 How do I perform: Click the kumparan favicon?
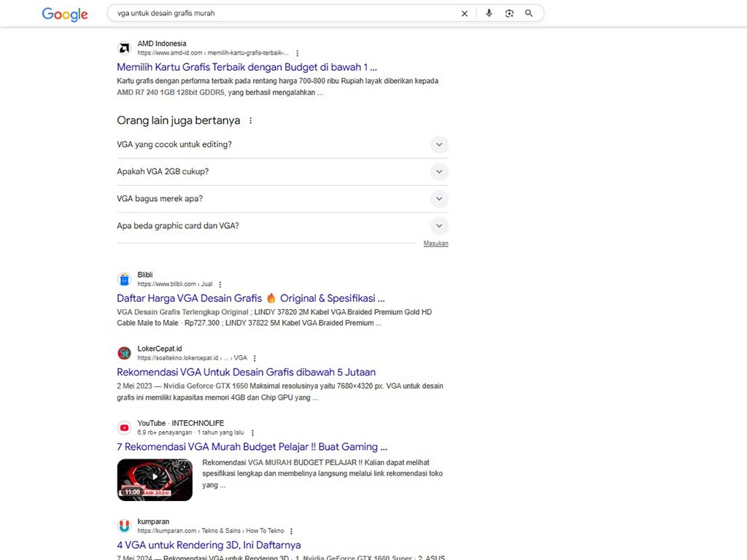coord(124,526)
